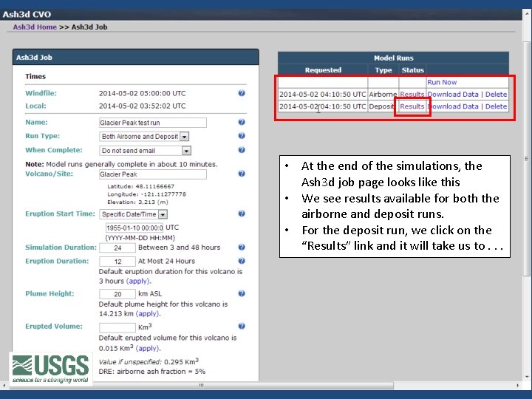
Task: Click the Model Runs table title
Action: [393, 58]
